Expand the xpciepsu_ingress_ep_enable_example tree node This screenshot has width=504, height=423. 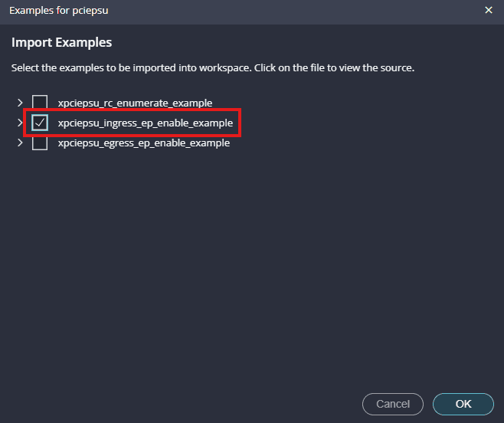20,123
